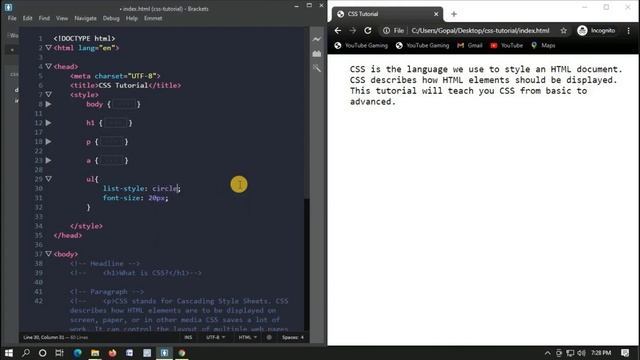Open a new Chrome tab
Screen dimensions: 640x360
tap(454, 14)
